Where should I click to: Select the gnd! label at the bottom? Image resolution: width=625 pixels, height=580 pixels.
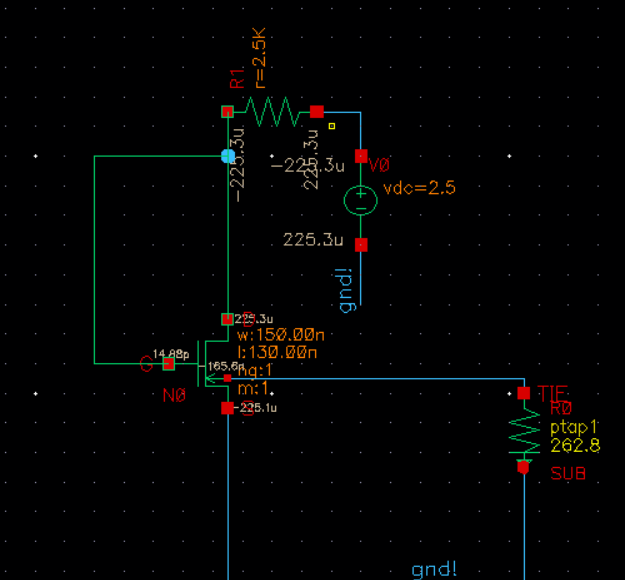(x=434, y=569)
